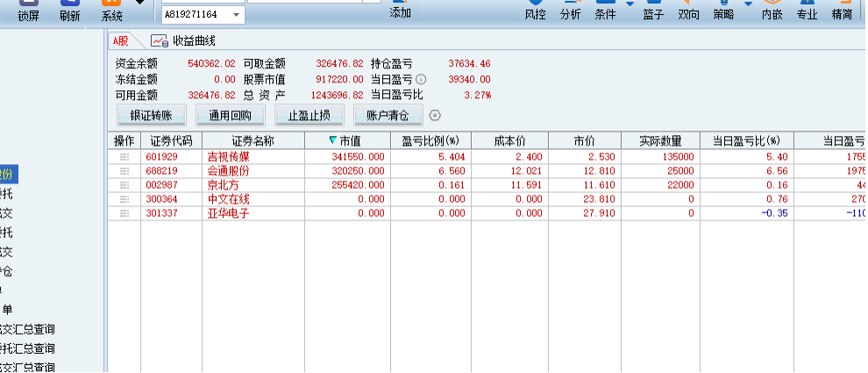Screen dimensions: 868x373
Task: Open the 分析 analysis tool
Action: tap(570, 10)
